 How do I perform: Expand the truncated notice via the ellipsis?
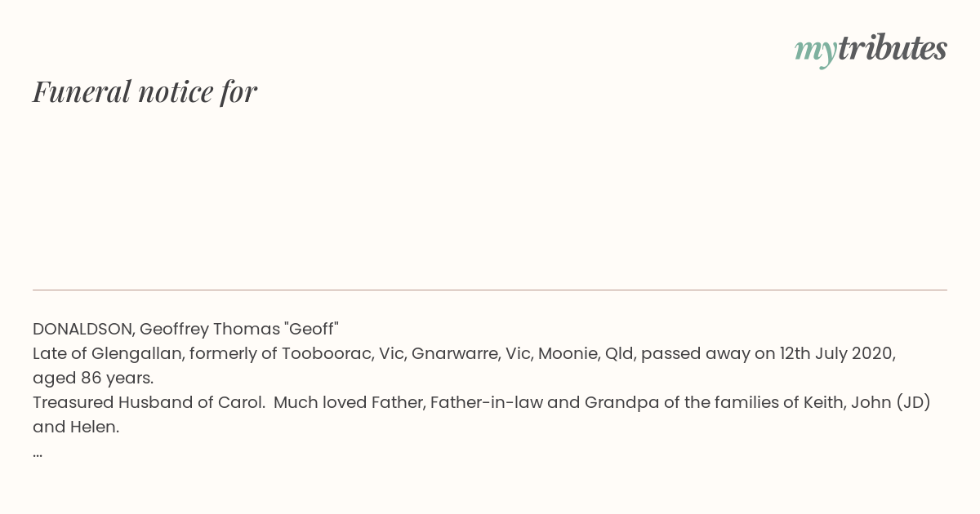38,452
